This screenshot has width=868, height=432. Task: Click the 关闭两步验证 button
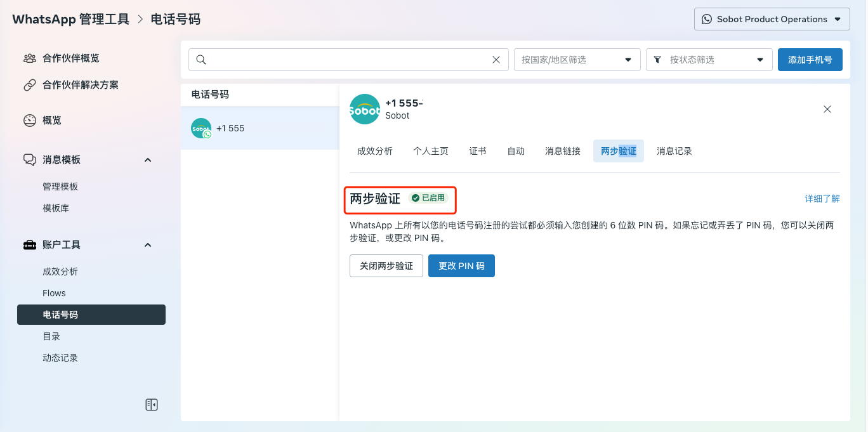[386, 266]
